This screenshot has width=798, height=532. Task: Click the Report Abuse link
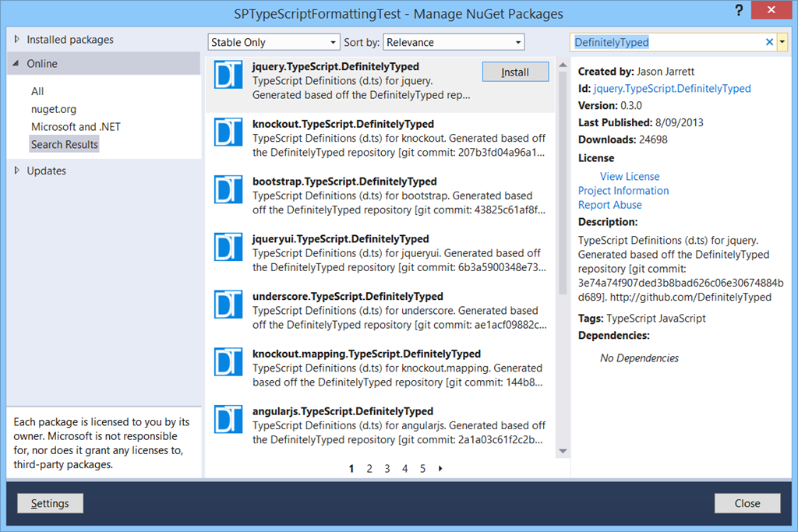(x=609, y=205)
